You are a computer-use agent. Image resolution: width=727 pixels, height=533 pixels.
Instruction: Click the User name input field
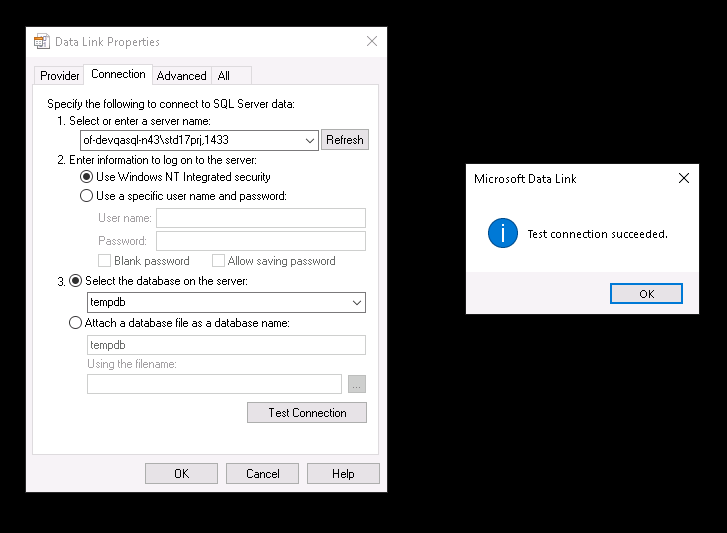pyautogui.click(x=261, y=218)
